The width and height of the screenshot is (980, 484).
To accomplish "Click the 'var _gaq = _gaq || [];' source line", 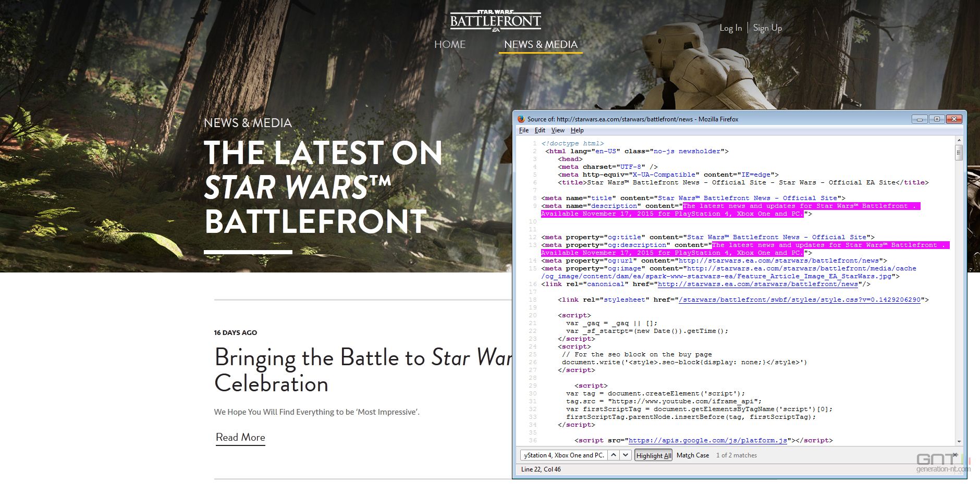I will coord(612,323).
